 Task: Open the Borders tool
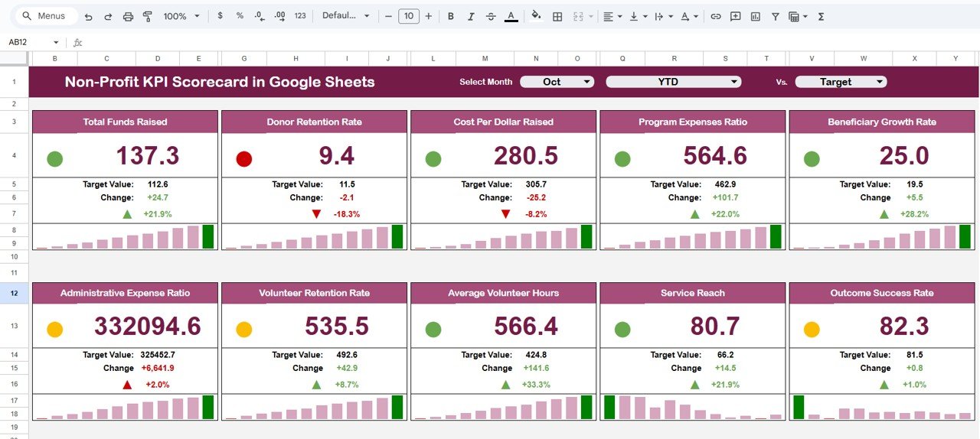pos(557,16)
